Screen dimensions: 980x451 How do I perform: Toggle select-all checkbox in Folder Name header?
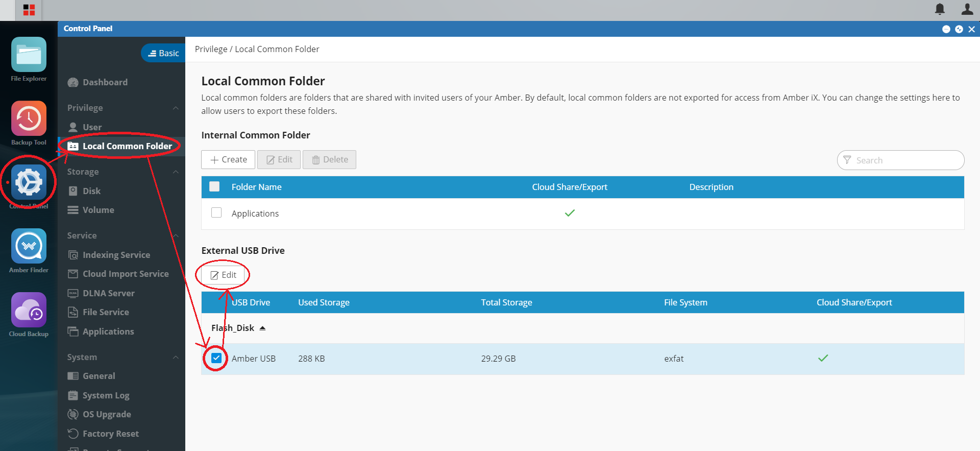coord(214,186)
